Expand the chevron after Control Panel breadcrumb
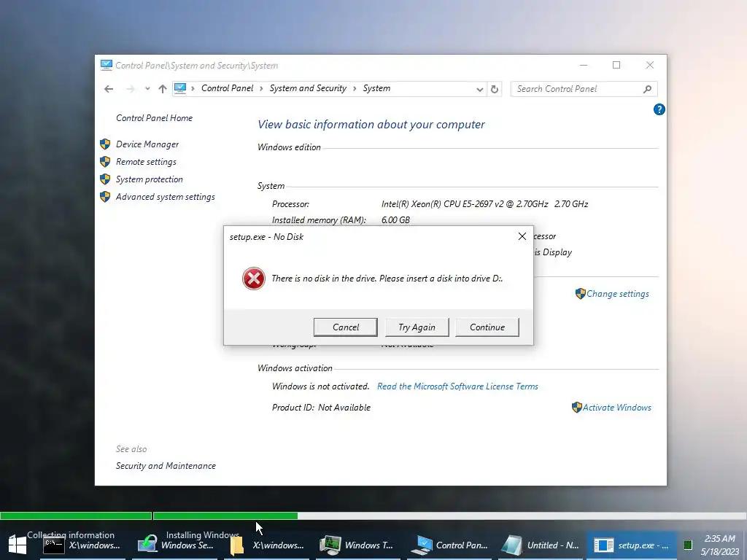The height and width of the screenshot is (560, 747). tap(262, 88)
